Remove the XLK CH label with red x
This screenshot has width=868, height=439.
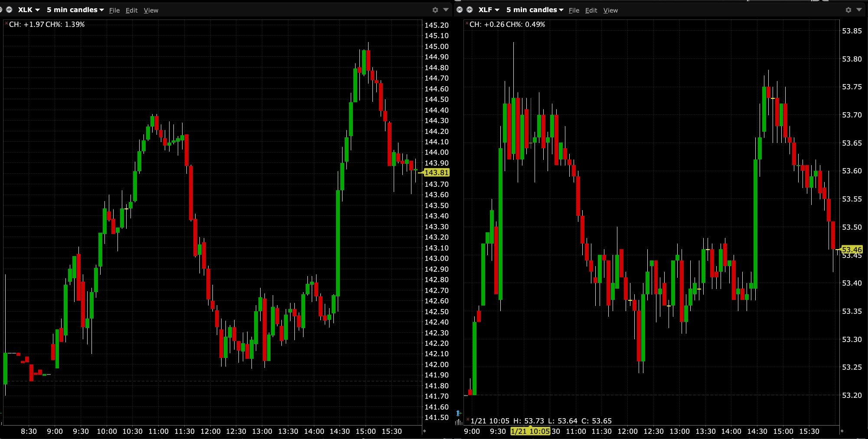pos(6,23)
